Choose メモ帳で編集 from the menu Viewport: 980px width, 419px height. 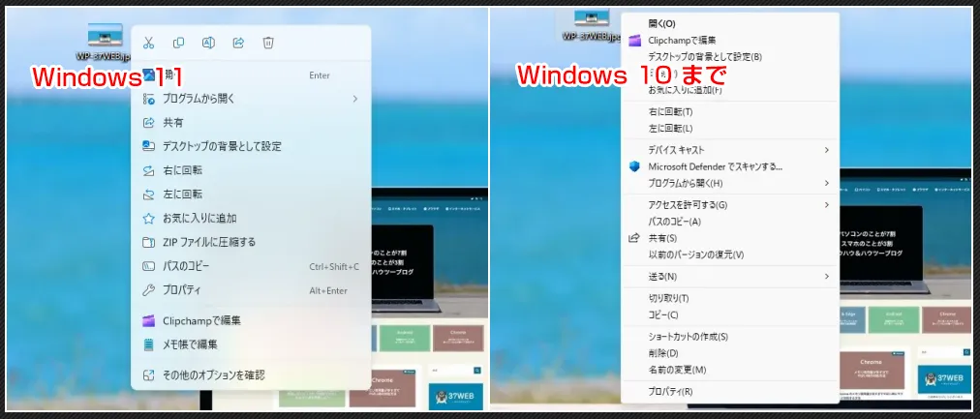(190, 344)
